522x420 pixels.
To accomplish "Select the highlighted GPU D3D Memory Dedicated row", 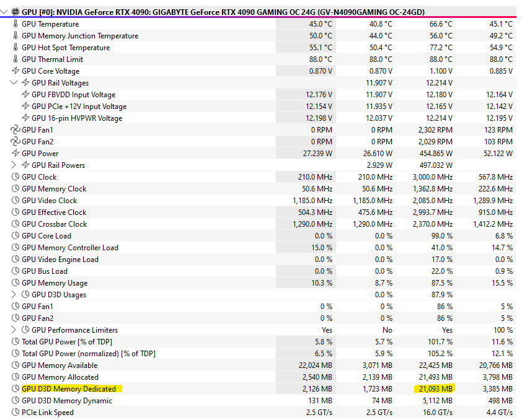I will (x=69, y=389).
